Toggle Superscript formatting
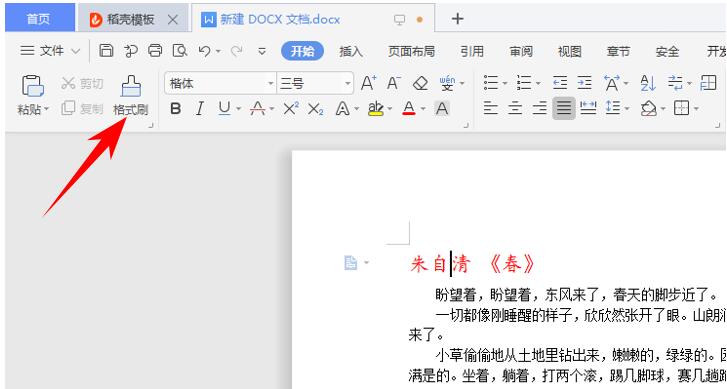 tap(291, 108)
